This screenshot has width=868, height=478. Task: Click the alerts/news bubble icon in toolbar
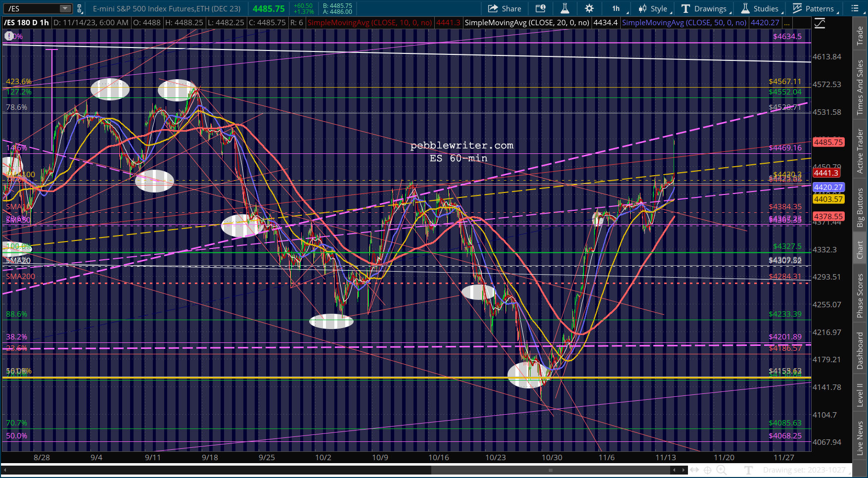coord(541,8)
